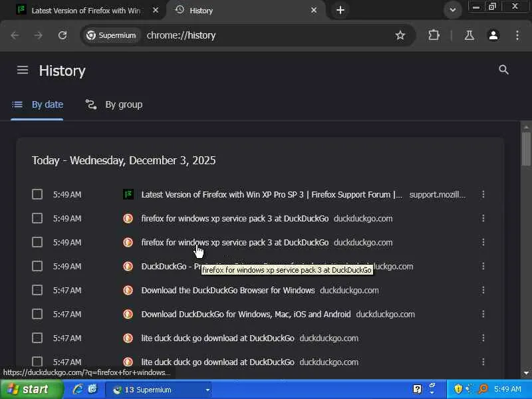Switch to By date view
This screenshot has width=532, height=399.
[x=37, y=104]
